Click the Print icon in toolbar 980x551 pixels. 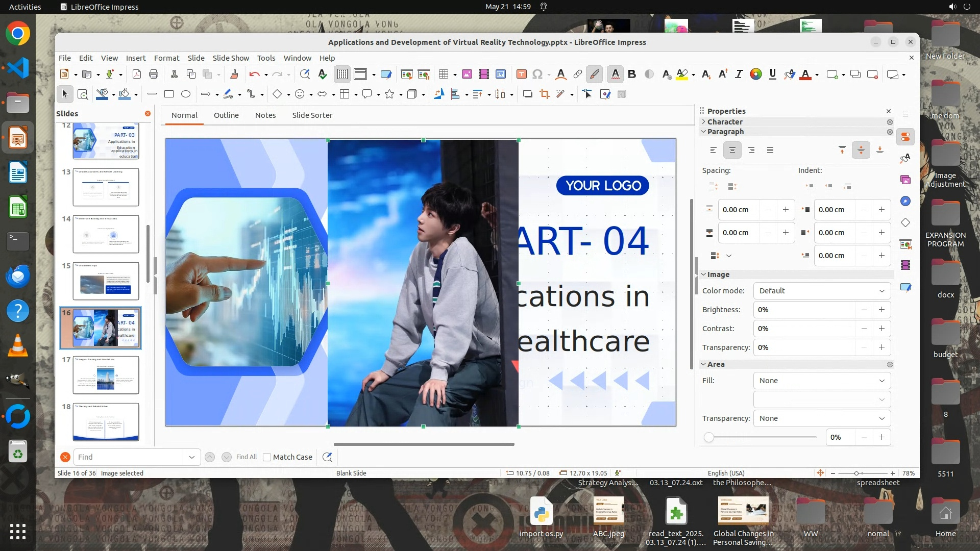(154, 74)
